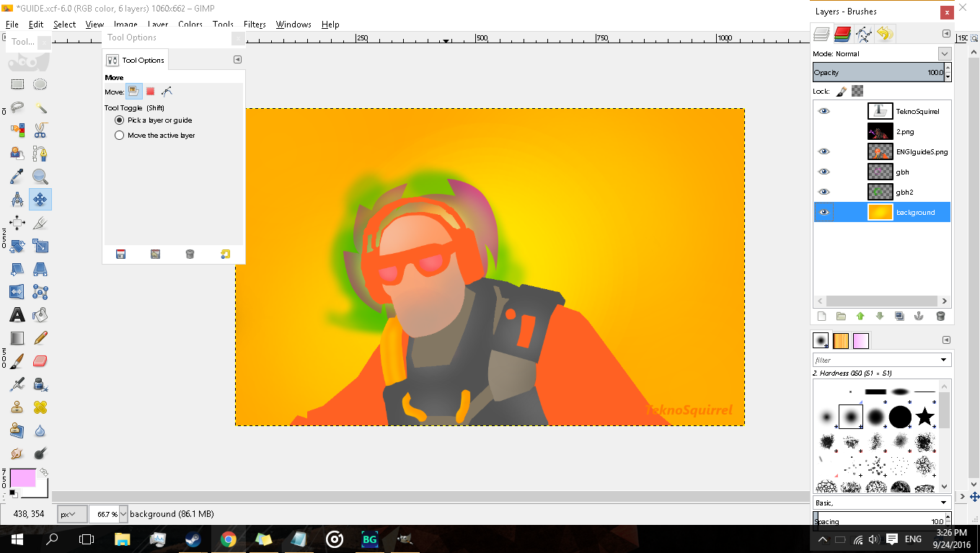Open Google Chrome from the taskbar
The image size is (980, 553).
228,539
